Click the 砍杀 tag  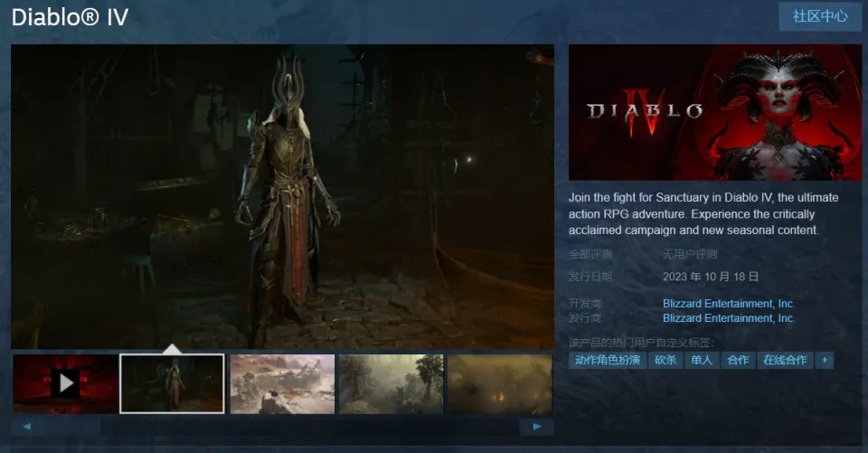pyautogui.click(x=665, y=360)
